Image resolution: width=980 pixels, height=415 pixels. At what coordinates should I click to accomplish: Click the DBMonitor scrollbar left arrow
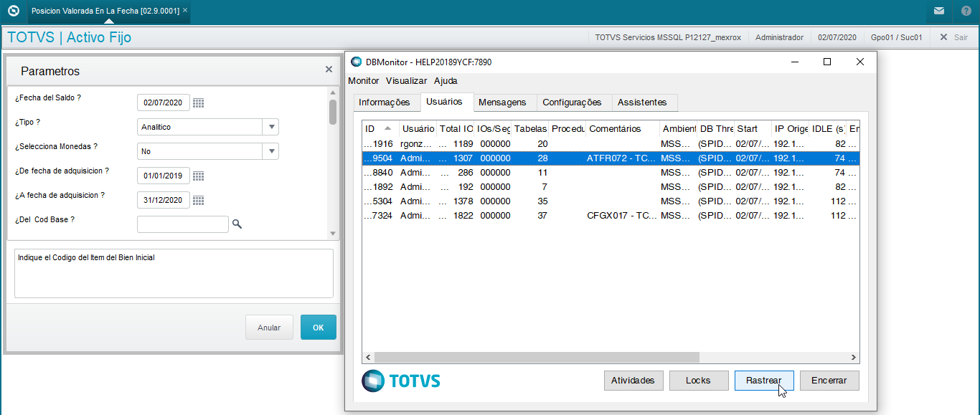tap(369, 357)
